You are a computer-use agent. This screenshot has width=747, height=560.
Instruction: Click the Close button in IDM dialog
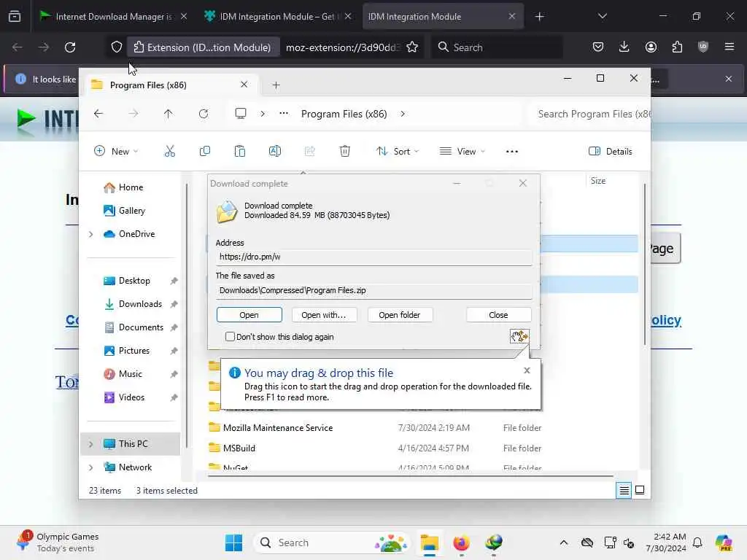(x=498, y=315)
